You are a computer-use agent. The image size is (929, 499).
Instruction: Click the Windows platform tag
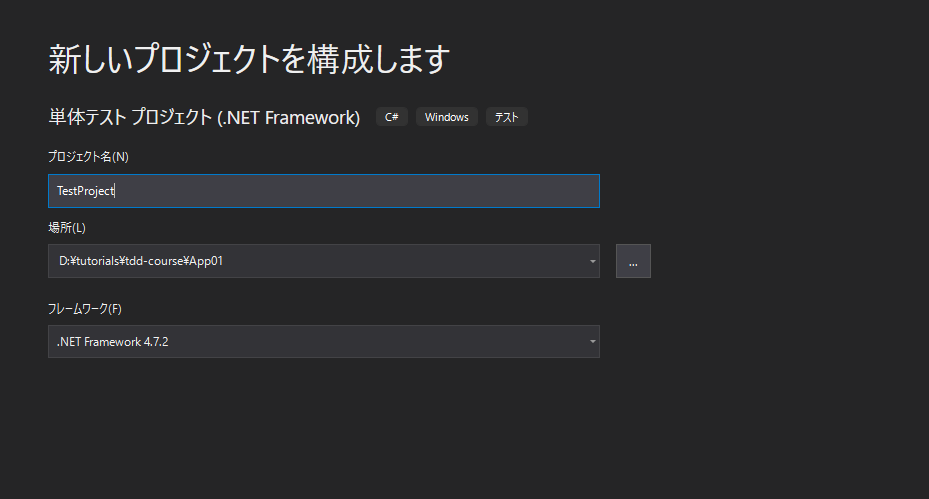coord(446,117)
